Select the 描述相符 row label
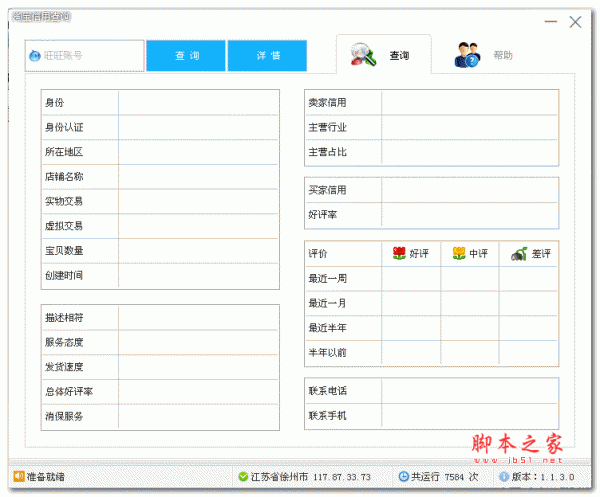 click(64, 318)
